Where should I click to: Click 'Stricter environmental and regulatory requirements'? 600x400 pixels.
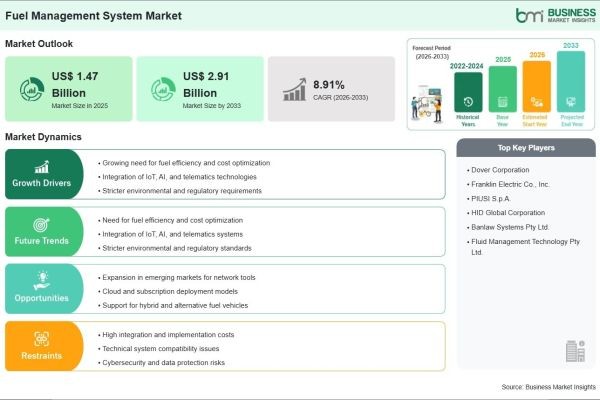click(180, 191)
